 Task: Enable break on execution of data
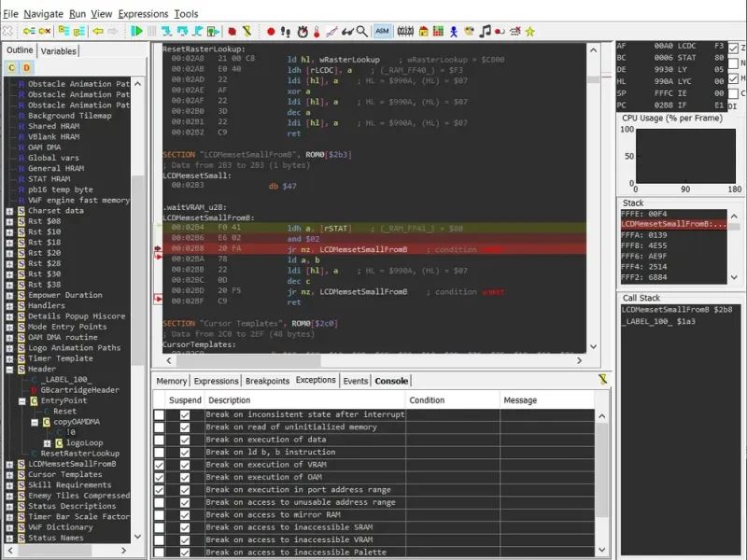159,440
